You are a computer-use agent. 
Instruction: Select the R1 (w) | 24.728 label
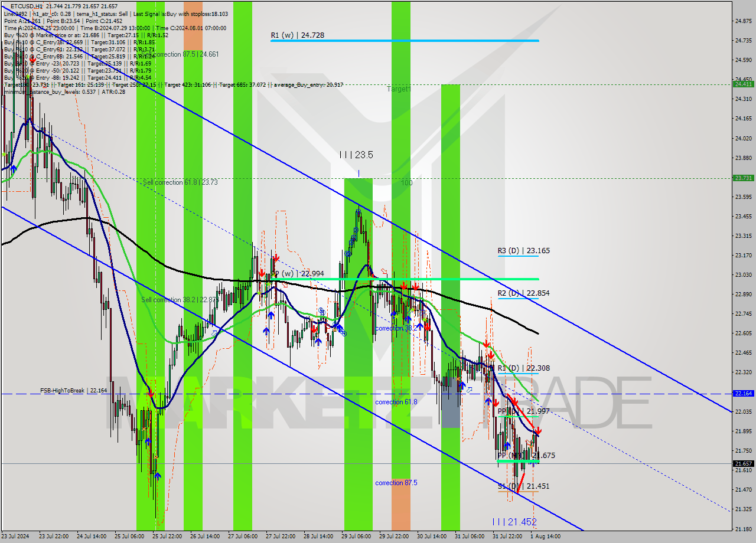(298, 35)
